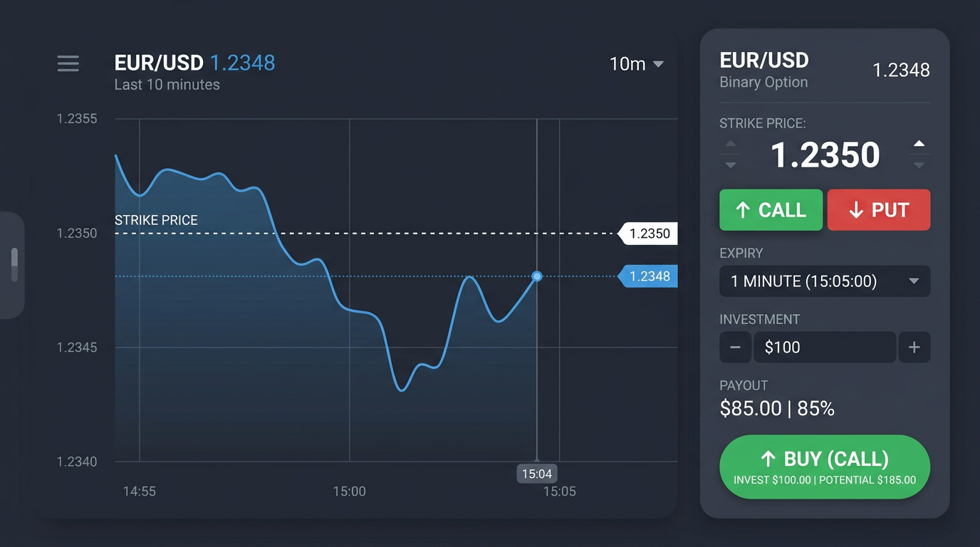Click the strike price increment arrow
980x547 pixels.
coord(919,144)
